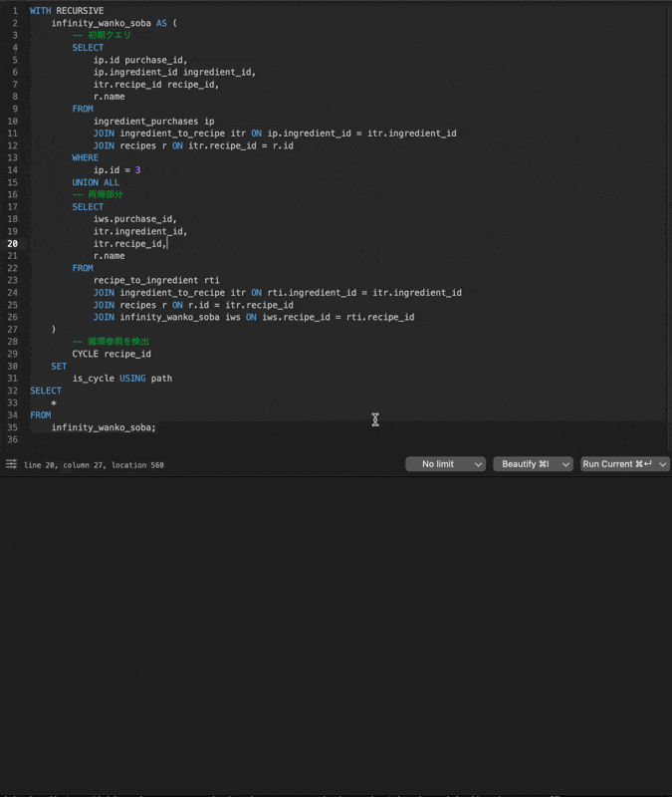Click ingredient_purchases ip on line 10
Screen dimensions: 672x797
154,121
